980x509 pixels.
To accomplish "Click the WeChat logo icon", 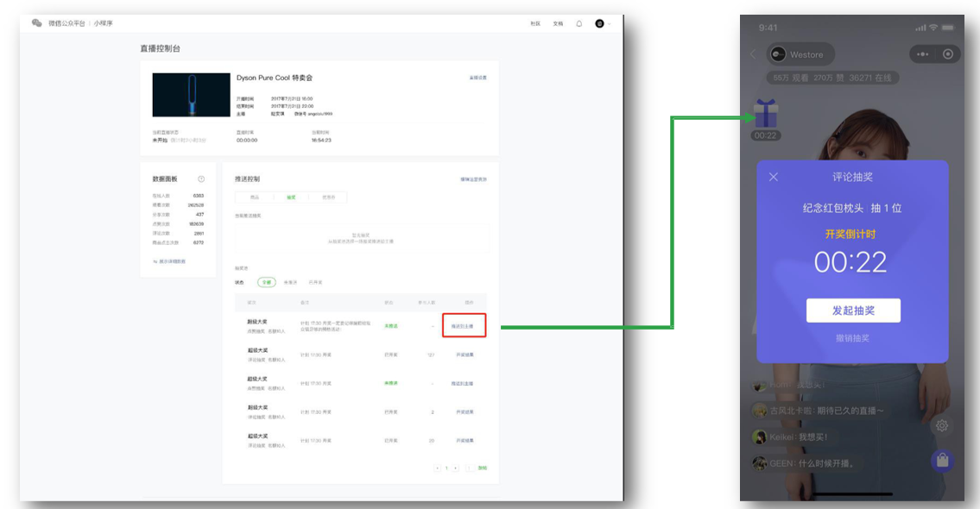I will 37,23.
